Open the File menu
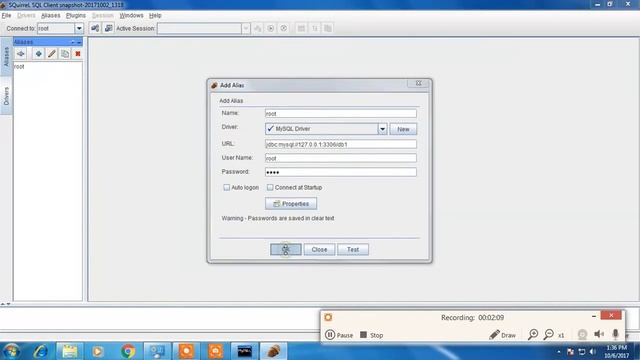The height and width of the screenshot is (360, 640). [6, 16]
